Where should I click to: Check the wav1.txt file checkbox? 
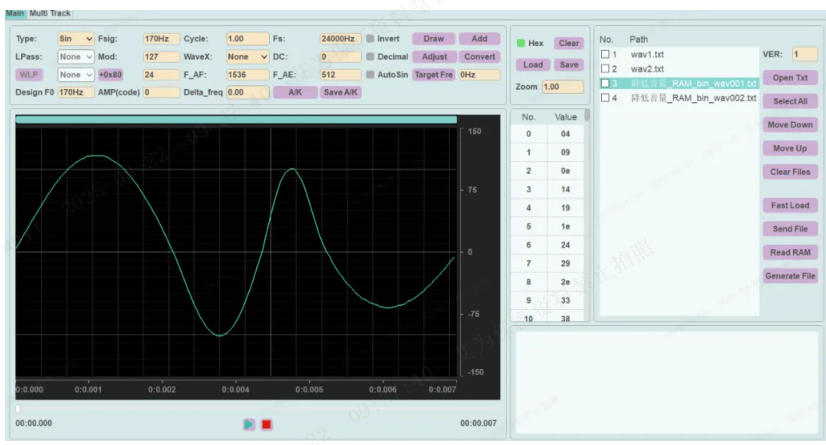pyautogui.click(x=605, y=54)
